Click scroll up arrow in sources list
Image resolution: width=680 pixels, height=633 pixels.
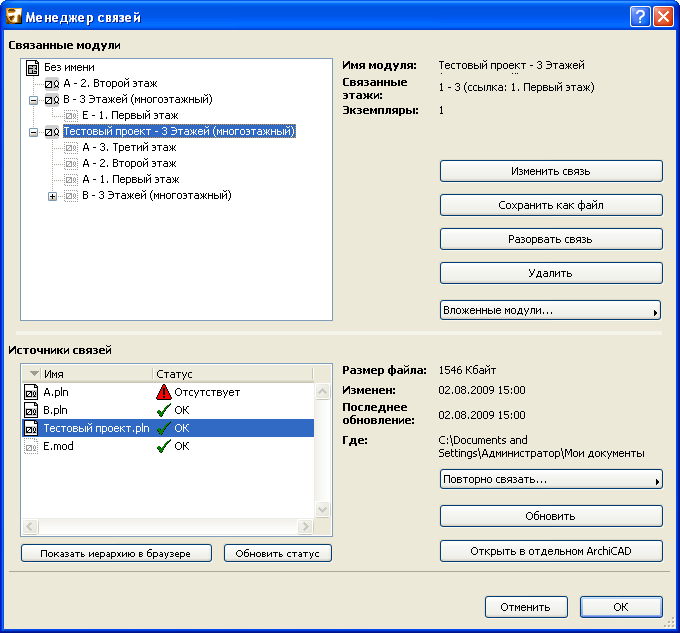(322, 392)
